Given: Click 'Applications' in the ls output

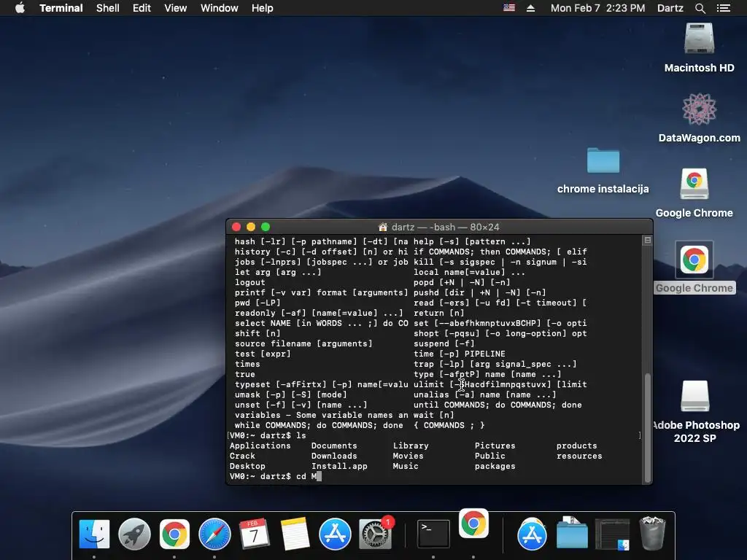Looking at the screenshot, I should click(x=260, y=446).
